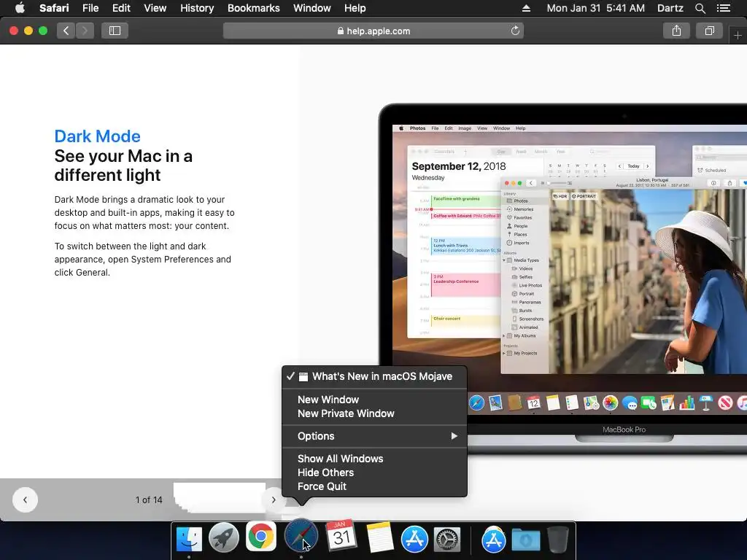Viewport: 747px width, 560px height.
Task: Toggle the Safari sidebar button
Action: click(x=115, y=31)
